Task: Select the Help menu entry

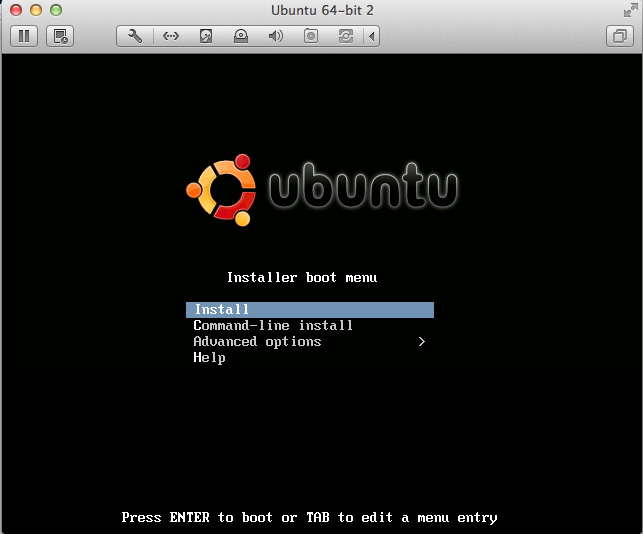Action: [x=310, y=358]
